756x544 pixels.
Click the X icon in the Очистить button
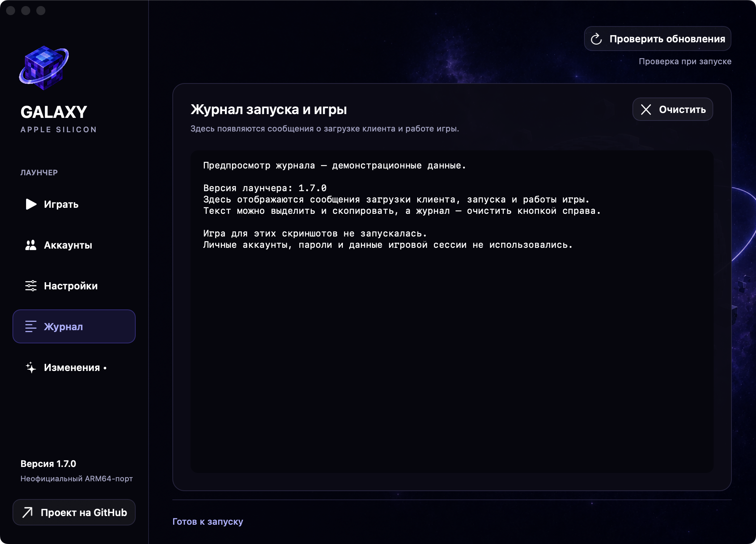tap(646, 110)
